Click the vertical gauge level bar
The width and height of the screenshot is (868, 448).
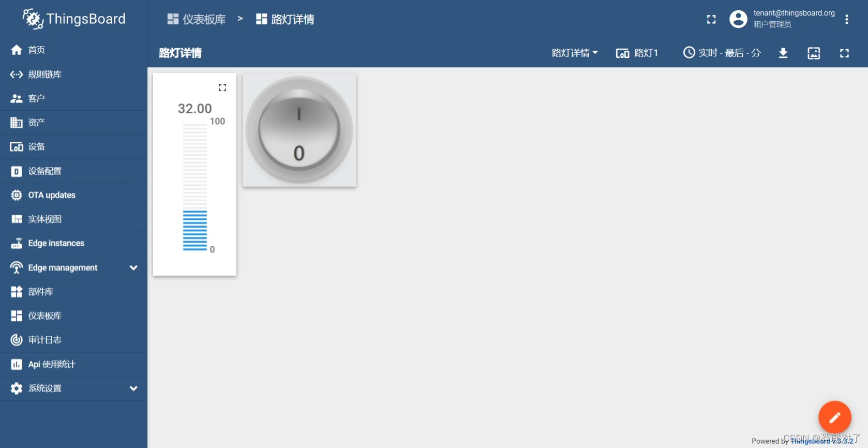[x=195, y=187]
